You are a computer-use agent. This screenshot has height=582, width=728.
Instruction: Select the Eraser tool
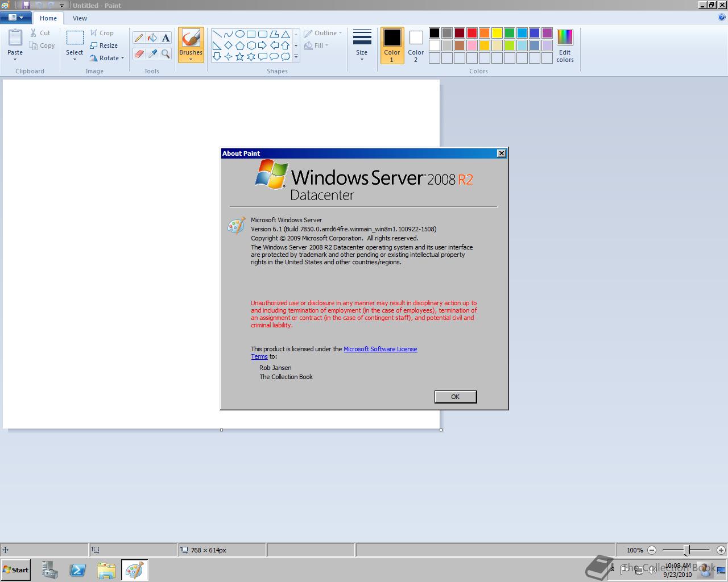(138, 54)
